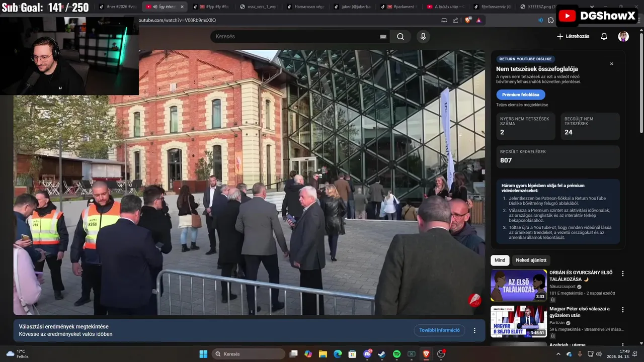Click the Partizán channel name
This screenshot has height=362, width=644.
[556, 323]
